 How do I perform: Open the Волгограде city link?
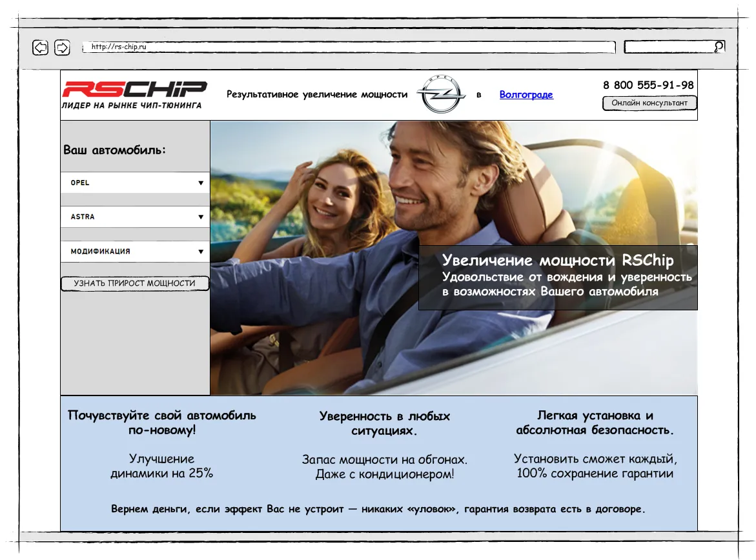[526, 95]
